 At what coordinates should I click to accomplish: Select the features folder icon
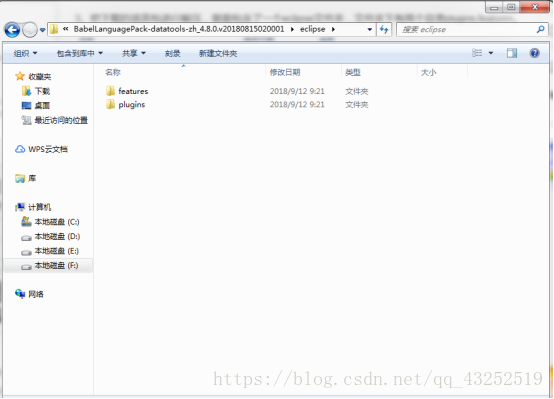tap(111, 91)
